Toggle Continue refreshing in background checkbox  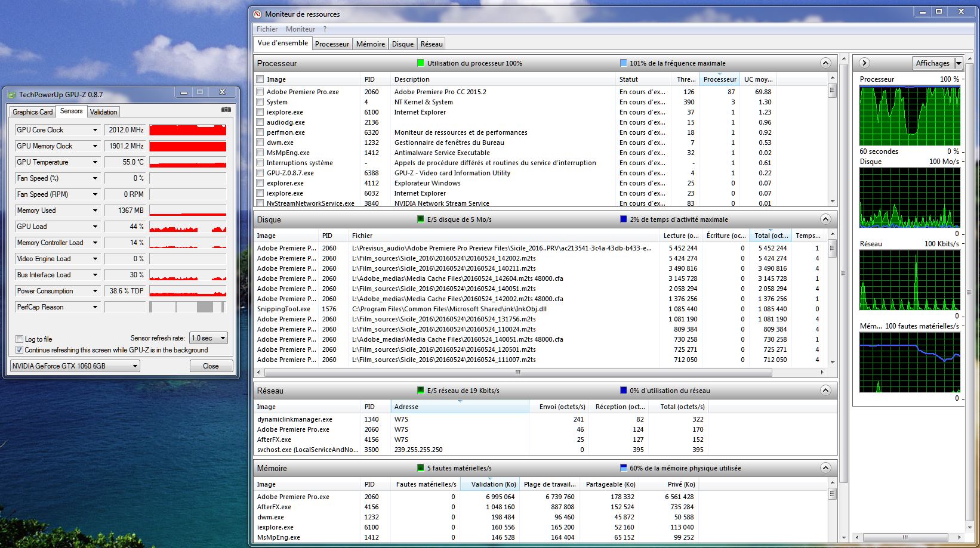point(19,350)
